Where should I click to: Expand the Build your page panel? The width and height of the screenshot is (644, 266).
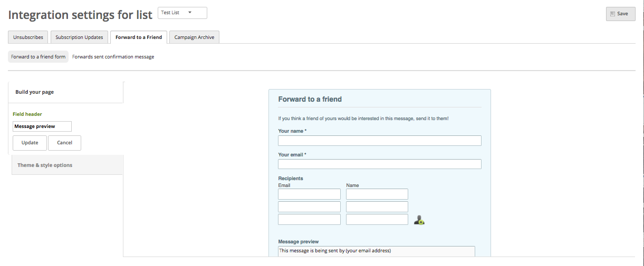tap(66, 92)
